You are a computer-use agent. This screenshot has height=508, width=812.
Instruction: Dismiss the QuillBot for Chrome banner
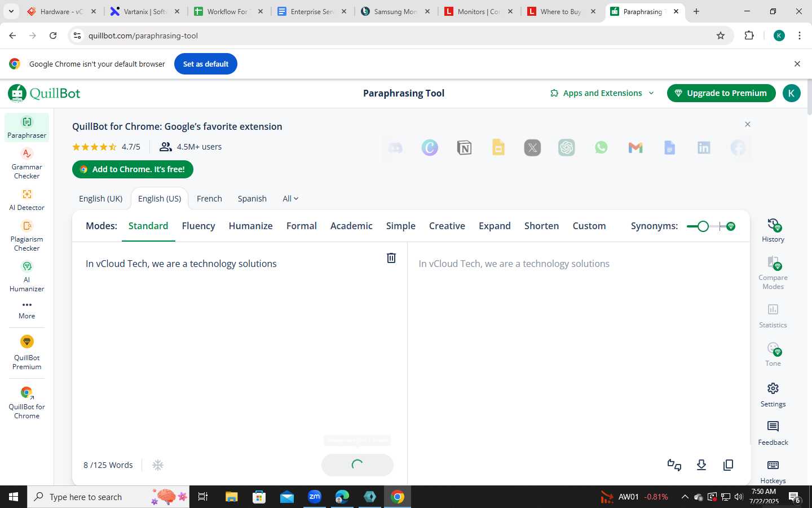748,124
